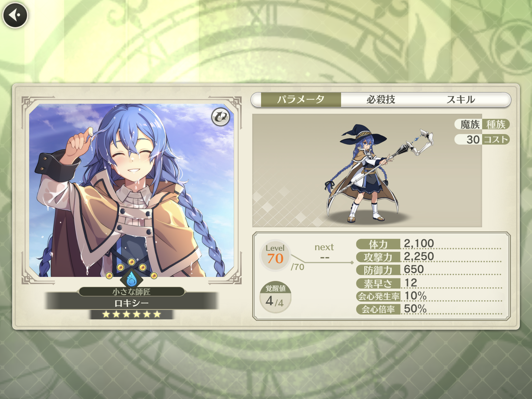
Task: Select the パラメータ tab
Action: point(301,99)
